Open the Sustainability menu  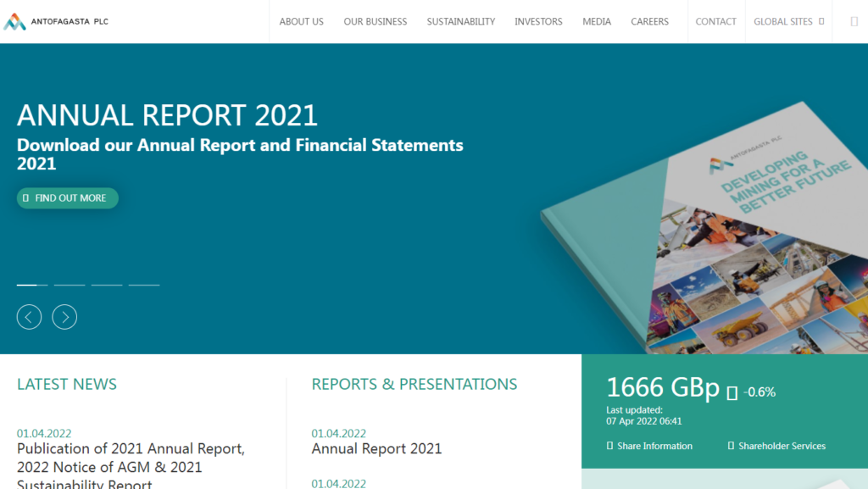[x=460, y=21]
